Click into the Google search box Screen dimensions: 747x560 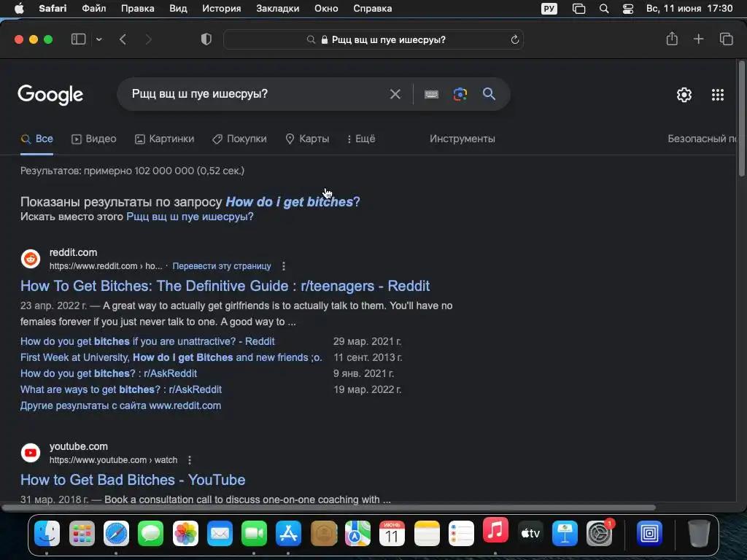click(x=258, y=94)
